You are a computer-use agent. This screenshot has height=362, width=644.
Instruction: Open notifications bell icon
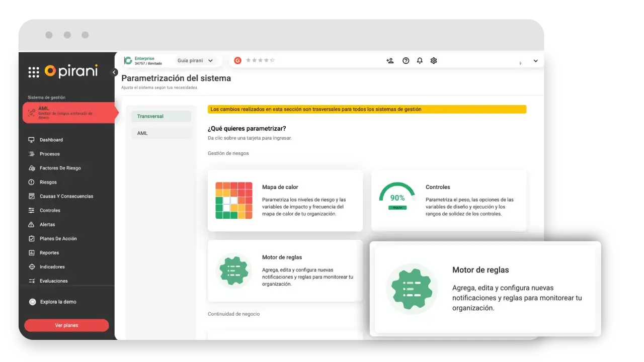(x=420, y=61)
